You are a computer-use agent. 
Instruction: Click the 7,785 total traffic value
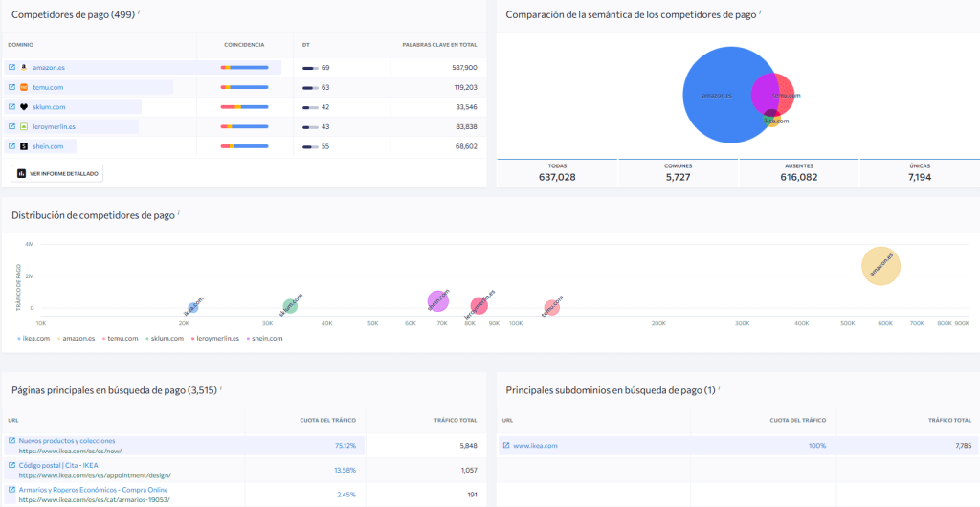point(963,445)
